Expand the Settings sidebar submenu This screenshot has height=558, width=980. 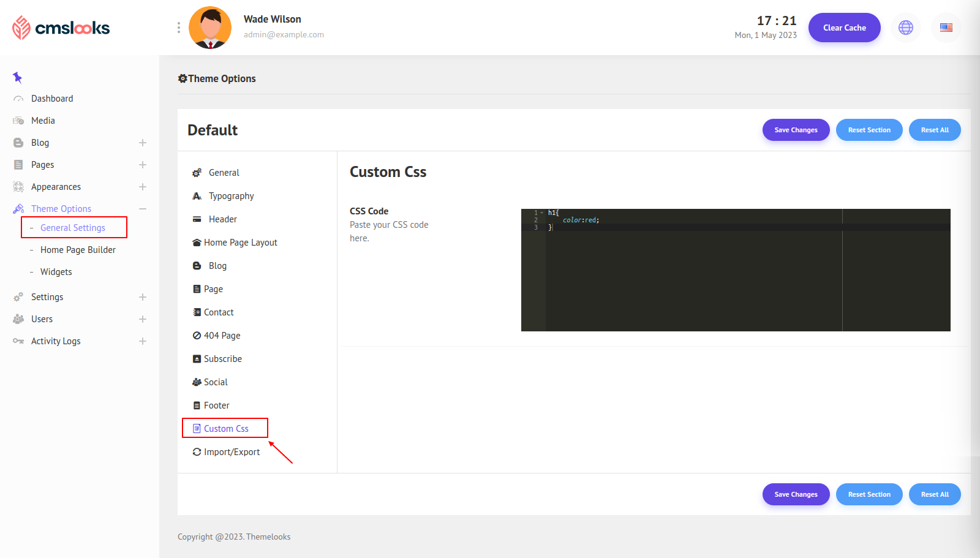tap(143, 297)
